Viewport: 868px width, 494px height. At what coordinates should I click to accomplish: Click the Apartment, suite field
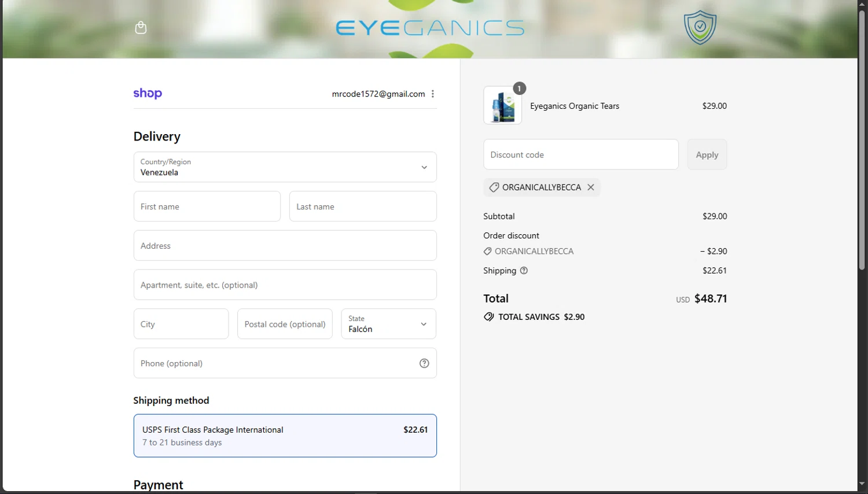(285, 285)
